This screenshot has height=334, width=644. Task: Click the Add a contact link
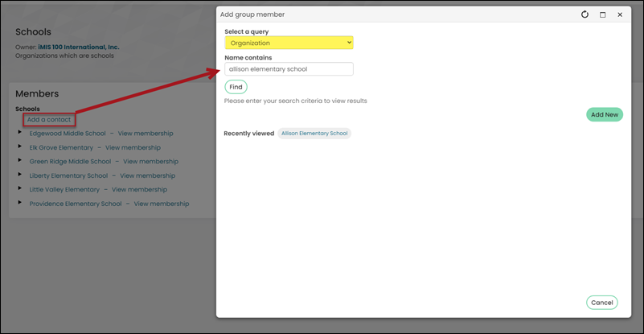49,120
